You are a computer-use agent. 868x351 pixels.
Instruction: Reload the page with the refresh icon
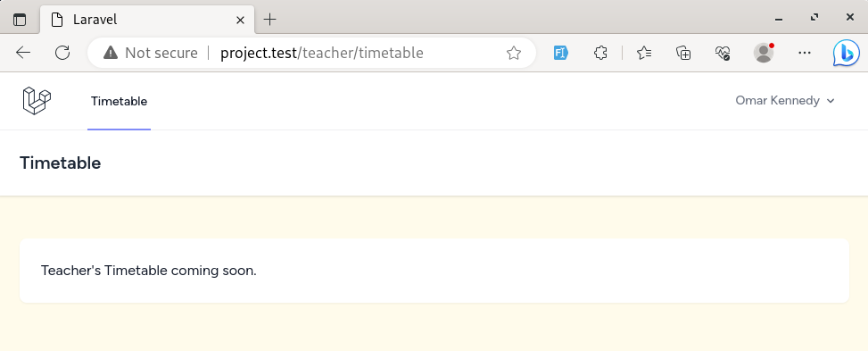[x=62, y=53]
